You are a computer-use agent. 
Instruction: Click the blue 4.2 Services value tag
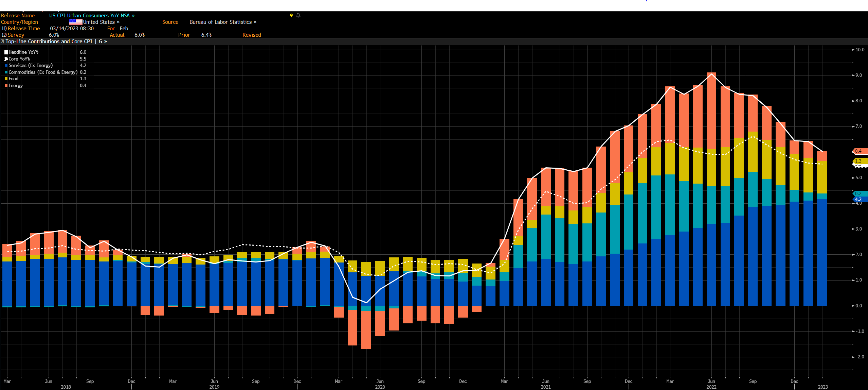click(x=859, y=200)
